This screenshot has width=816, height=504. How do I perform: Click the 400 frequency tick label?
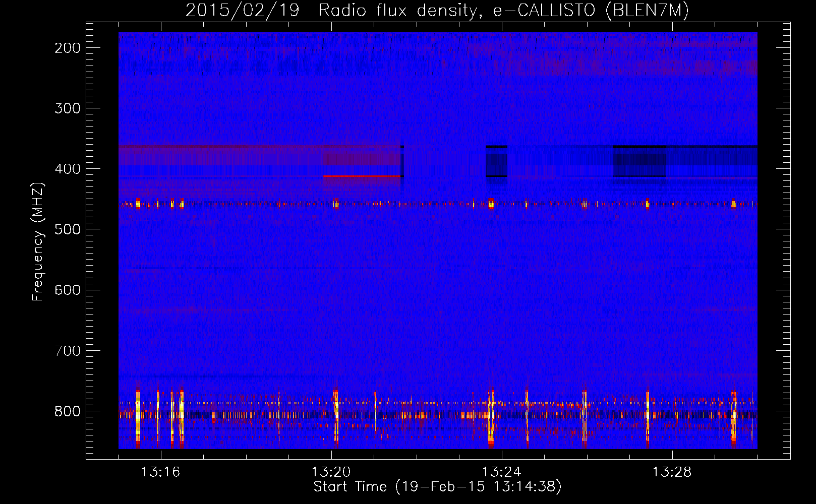[68, 169]
